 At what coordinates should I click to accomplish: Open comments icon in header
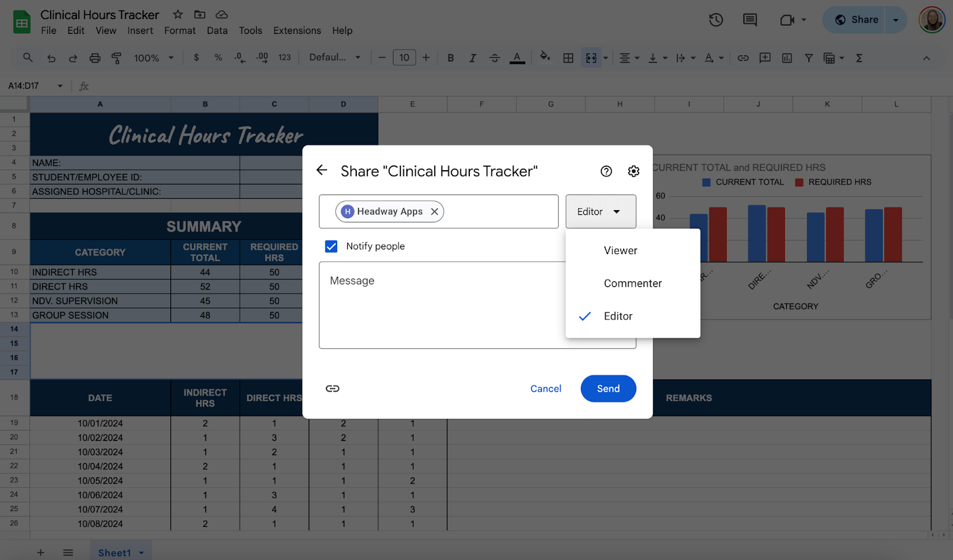(x=750, y=20)
